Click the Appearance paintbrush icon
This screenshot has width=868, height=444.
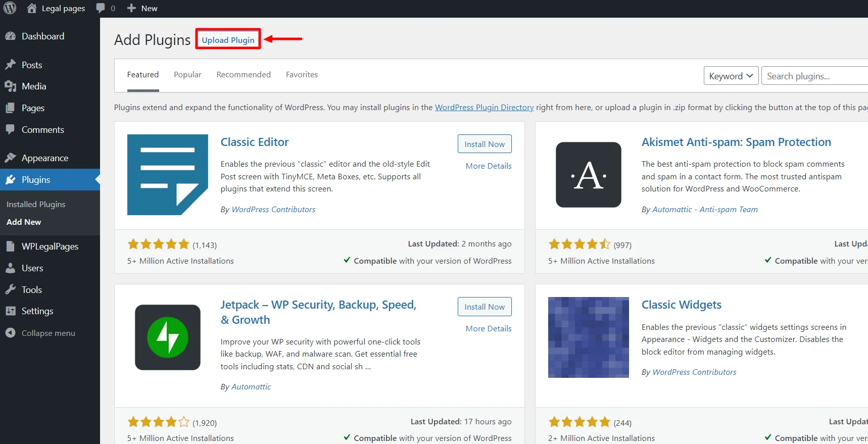click(x=10, y=158)
